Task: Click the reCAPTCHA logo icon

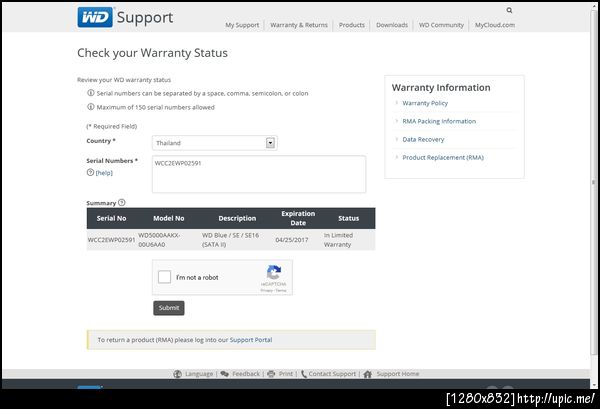Action: [274, 273]
